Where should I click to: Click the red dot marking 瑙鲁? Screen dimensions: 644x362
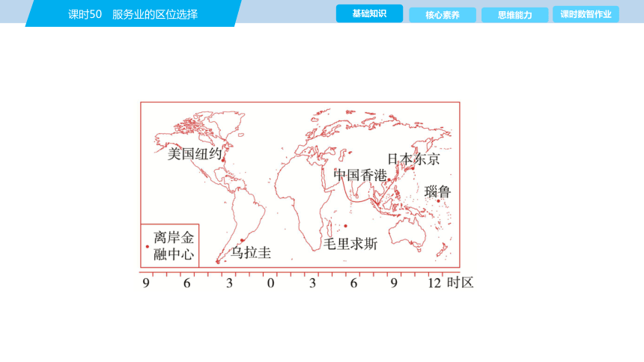coord(438,201)
